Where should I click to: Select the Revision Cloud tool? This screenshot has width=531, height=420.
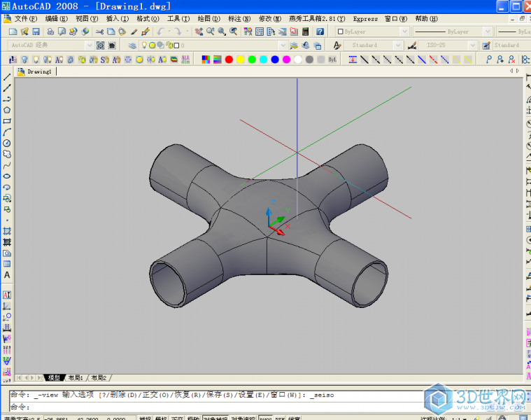[x=7, y=154]
